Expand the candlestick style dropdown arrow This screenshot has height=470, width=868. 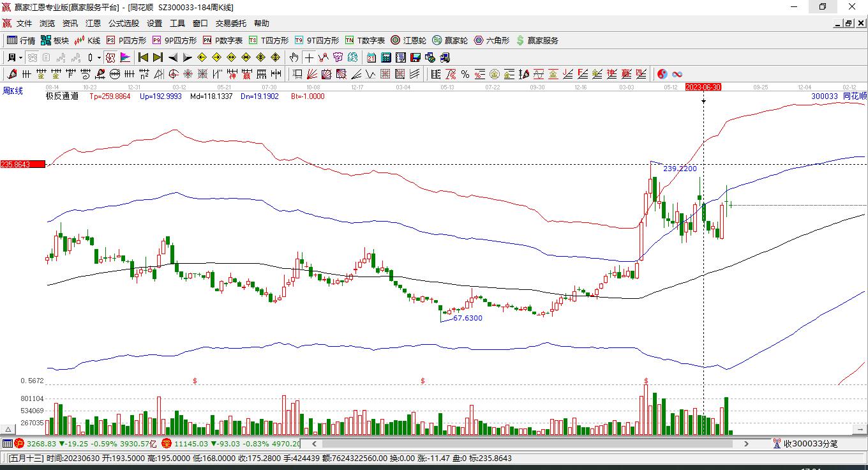[x=99, y=57]
